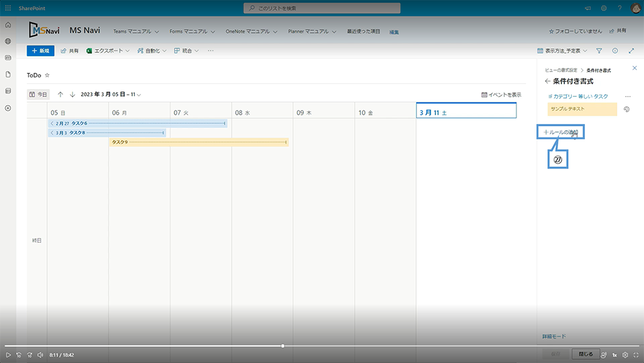The height and width of the screenshot is (363, 644).
Task: Open the タスク8 calendar event
Action: pos(107,133)
